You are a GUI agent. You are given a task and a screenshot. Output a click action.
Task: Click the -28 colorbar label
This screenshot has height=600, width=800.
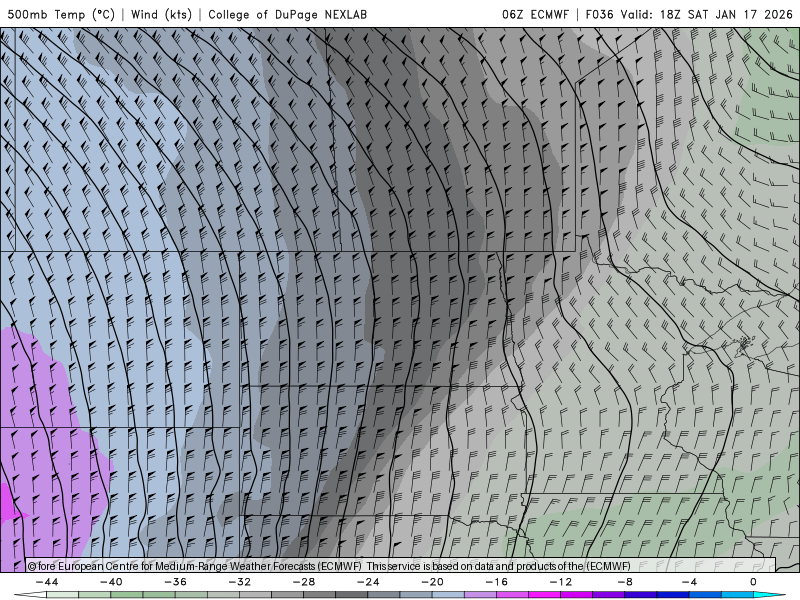(304, 582)
